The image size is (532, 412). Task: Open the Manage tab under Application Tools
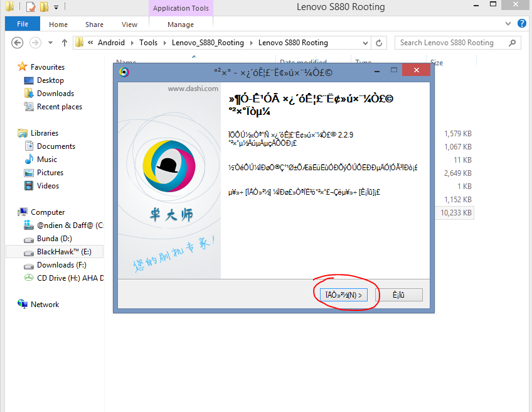tap(181, 24)
